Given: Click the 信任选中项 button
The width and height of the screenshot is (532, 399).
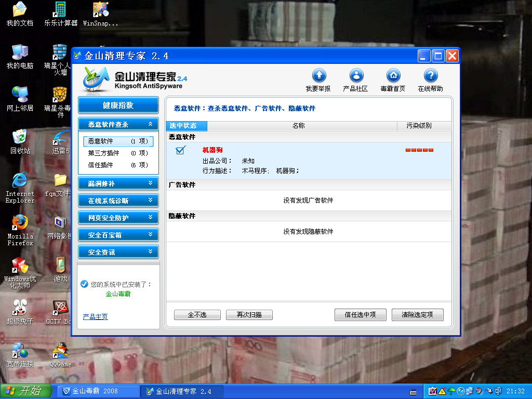Looking at the screenshot, I should click(x=361, y=315).
